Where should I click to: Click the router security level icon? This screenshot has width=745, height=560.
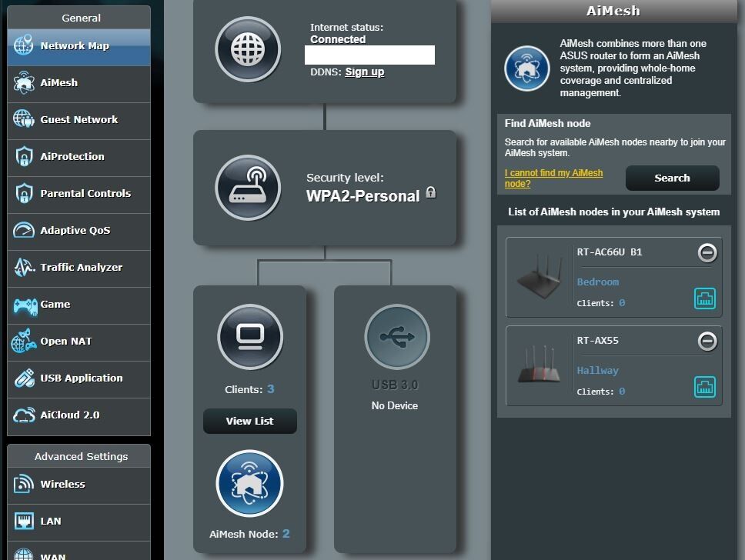tap(248, 187)
